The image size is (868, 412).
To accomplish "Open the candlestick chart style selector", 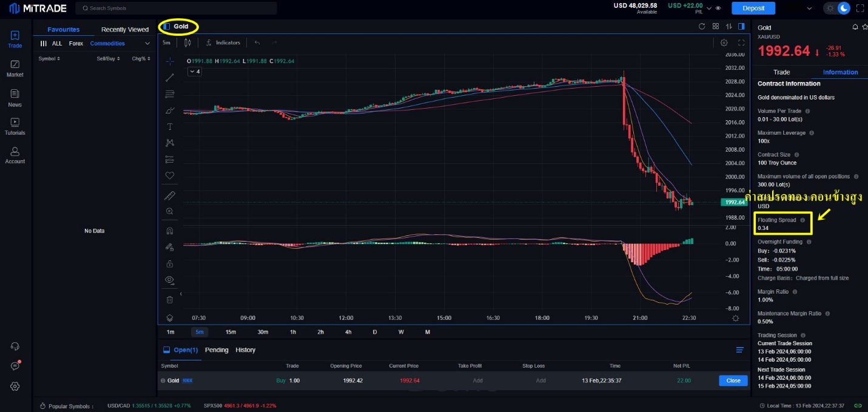I will coord(188,42).
